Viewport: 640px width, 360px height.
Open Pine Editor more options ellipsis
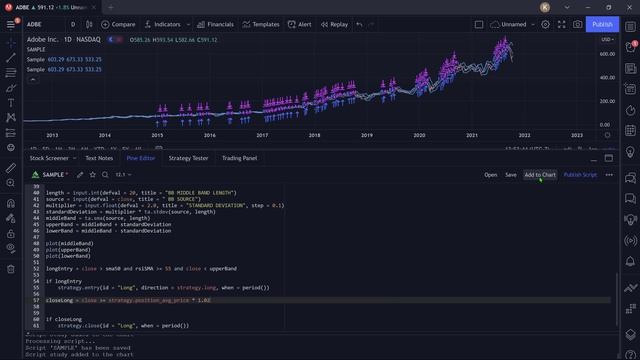(609, 175)
